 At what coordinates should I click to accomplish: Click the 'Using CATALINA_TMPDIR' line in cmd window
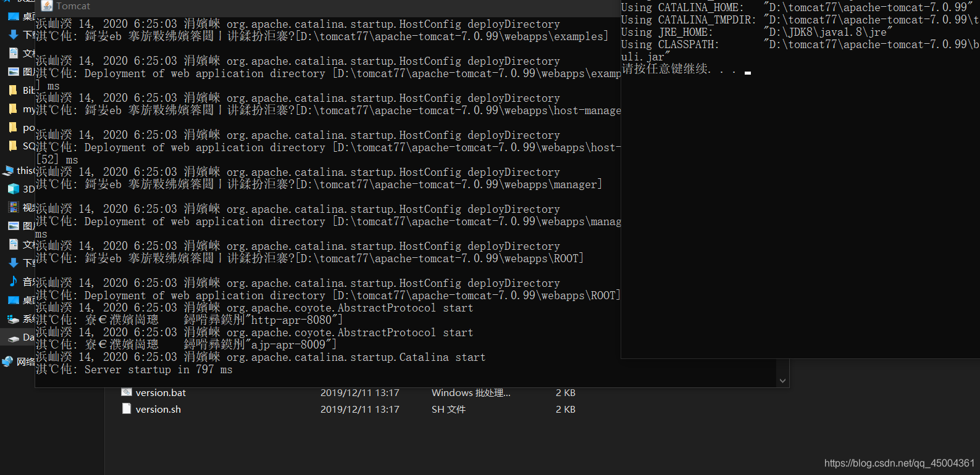pos(800,20)
